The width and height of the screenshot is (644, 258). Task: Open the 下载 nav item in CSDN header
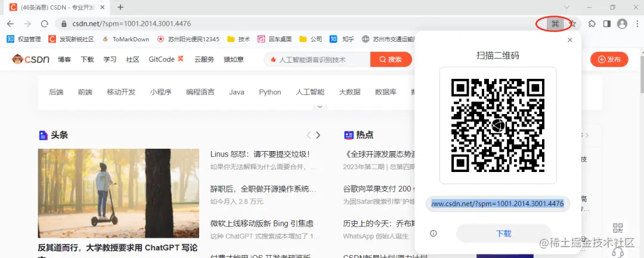coord(87,59)
